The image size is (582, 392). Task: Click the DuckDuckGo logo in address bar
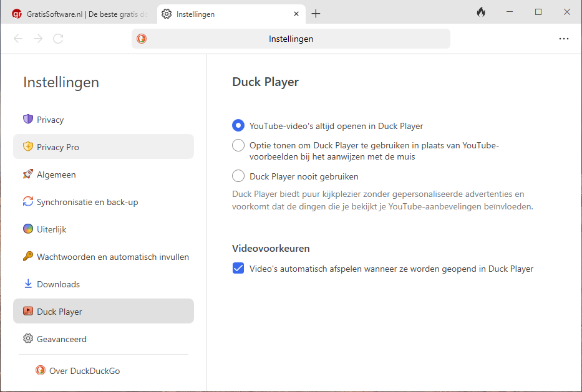click(x=142, y=39)
